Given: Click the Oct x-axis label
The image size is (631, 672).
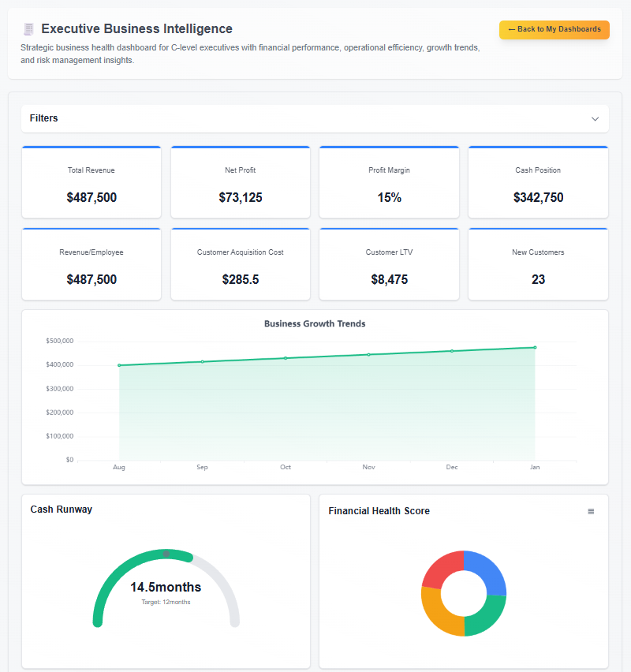Looking at the screenshot, I should (286, 467).
